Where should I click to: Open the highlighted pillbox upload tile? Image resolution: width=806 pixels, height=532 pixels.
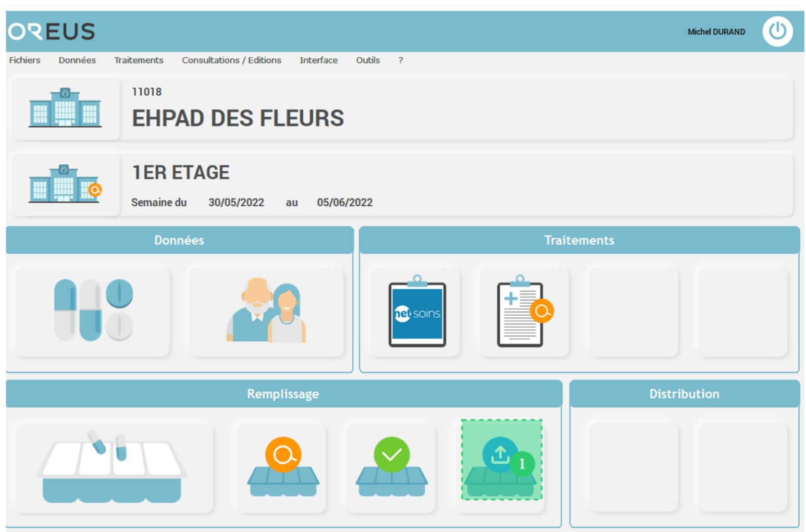[x=501, y=460]
